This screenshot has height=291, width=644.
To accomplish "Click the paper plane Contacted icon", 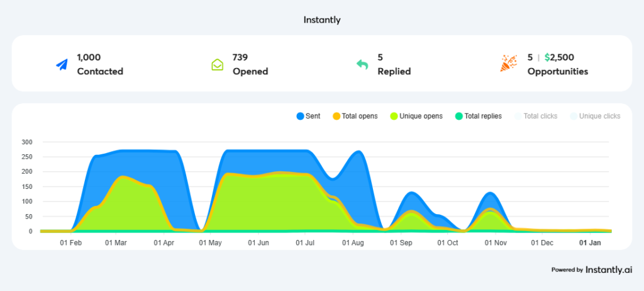I will (62, 65).
